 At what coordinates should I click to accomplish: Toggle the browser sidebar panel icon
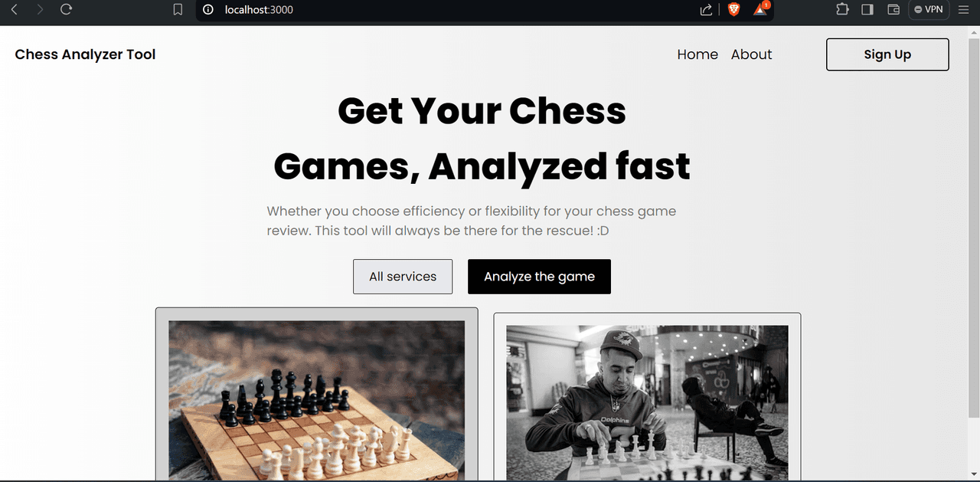(x=867, y=10)
